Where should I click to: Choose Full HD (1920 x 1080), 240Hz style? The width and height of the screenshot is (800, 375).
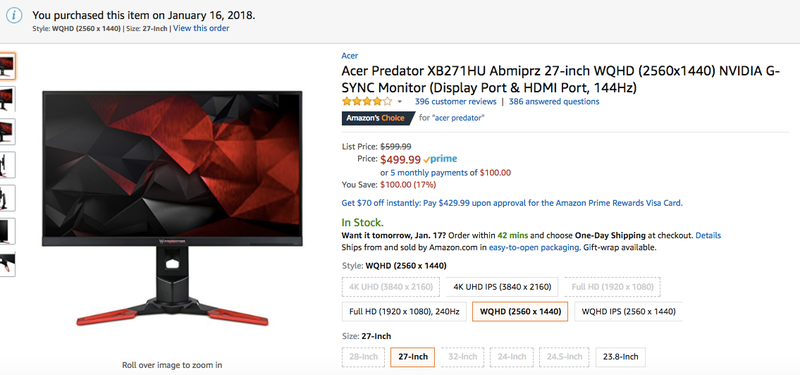tap(404, 311)
